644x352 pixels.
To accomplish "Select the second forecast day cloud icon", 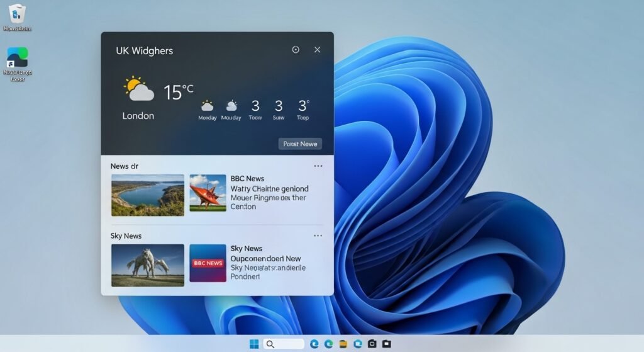I will tap(231, 106).
